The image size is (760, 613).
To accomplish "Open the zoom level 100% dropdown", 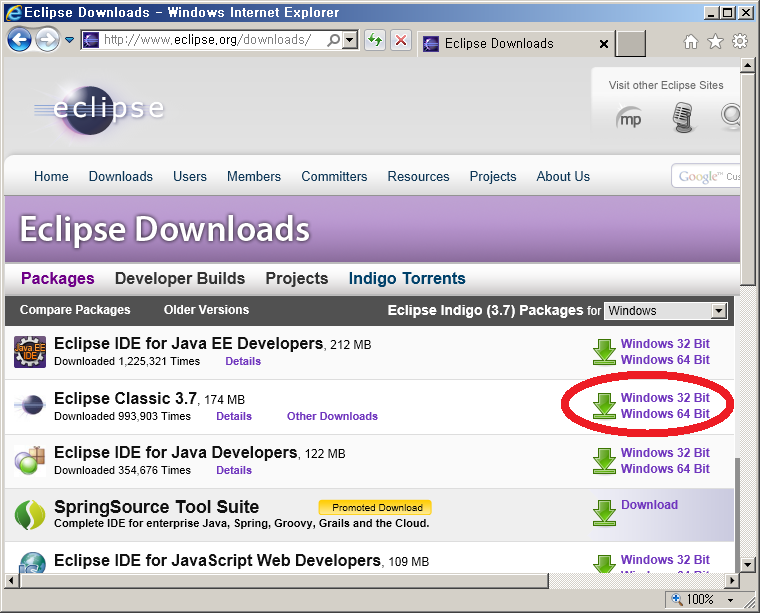I will 730,600.
